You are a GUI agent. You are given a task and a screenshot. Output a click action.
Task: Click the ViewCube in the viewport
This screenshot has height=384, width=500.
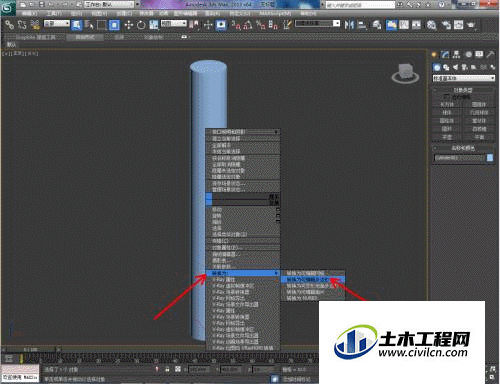coord(405,74)
